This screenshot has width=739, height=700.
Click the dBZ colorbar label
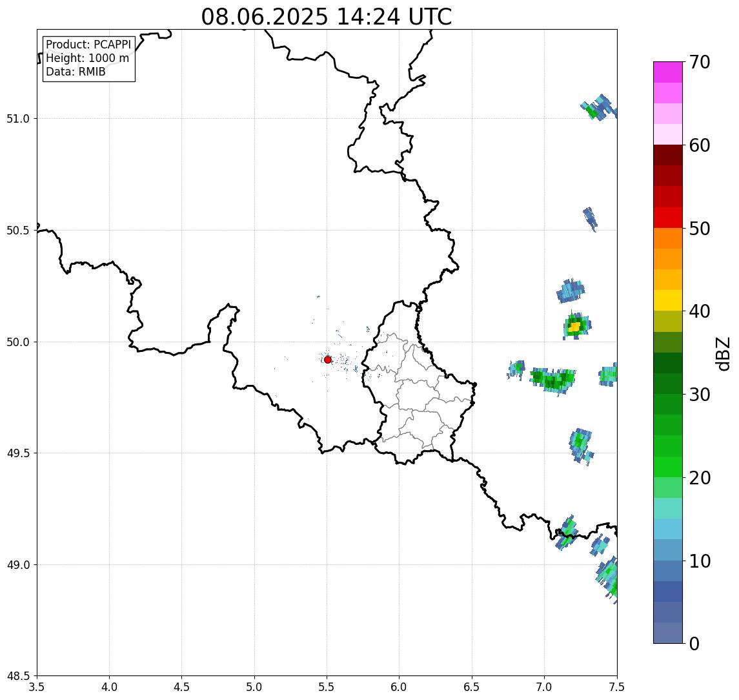tap(723, 353)
